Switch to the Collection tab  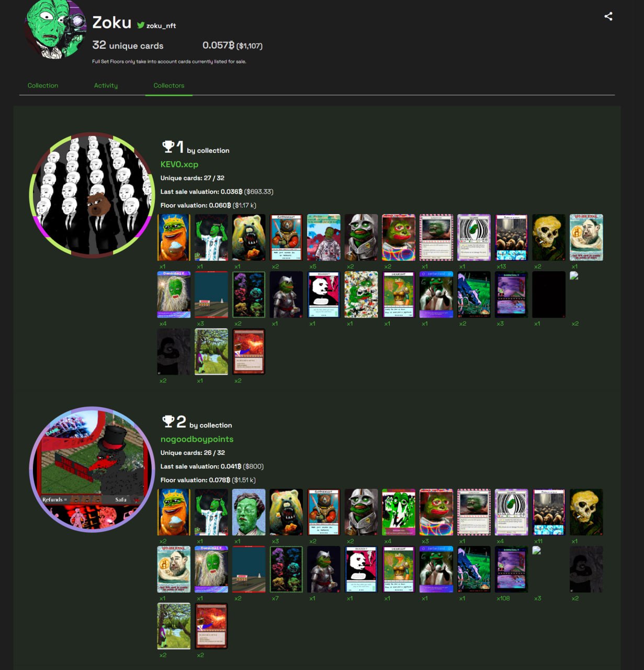43,85
